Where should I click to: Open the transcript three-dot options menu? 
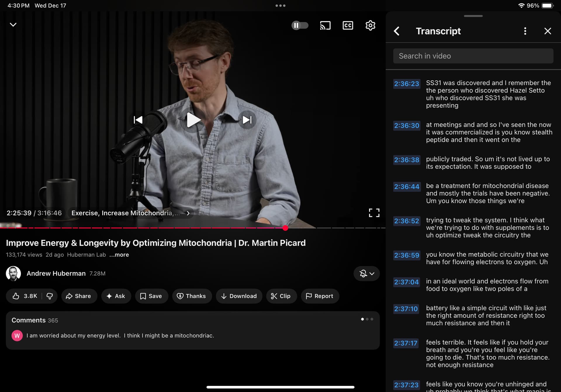(x=525, y=31)
